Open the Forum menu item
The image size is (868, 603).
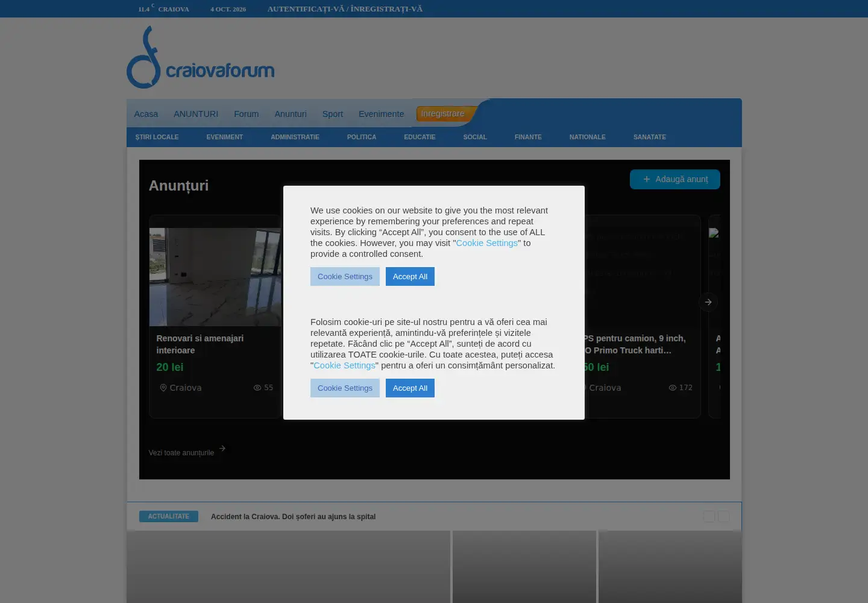246,114
